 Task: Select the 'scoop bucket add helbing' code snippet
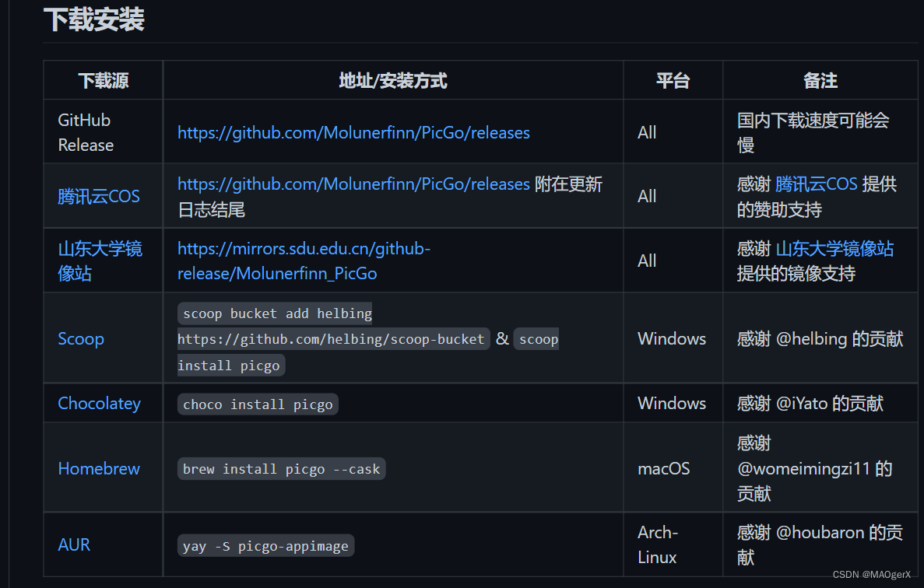(276, 313)
